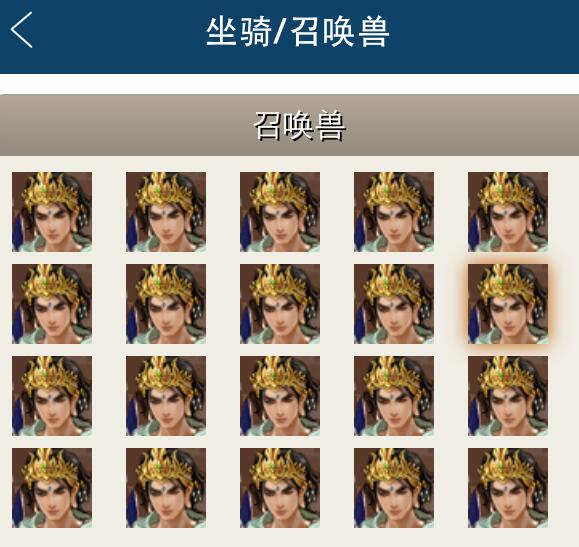Select the first portrait in the bottom row
Screen dimensions: 579x547
coord(52,488)
